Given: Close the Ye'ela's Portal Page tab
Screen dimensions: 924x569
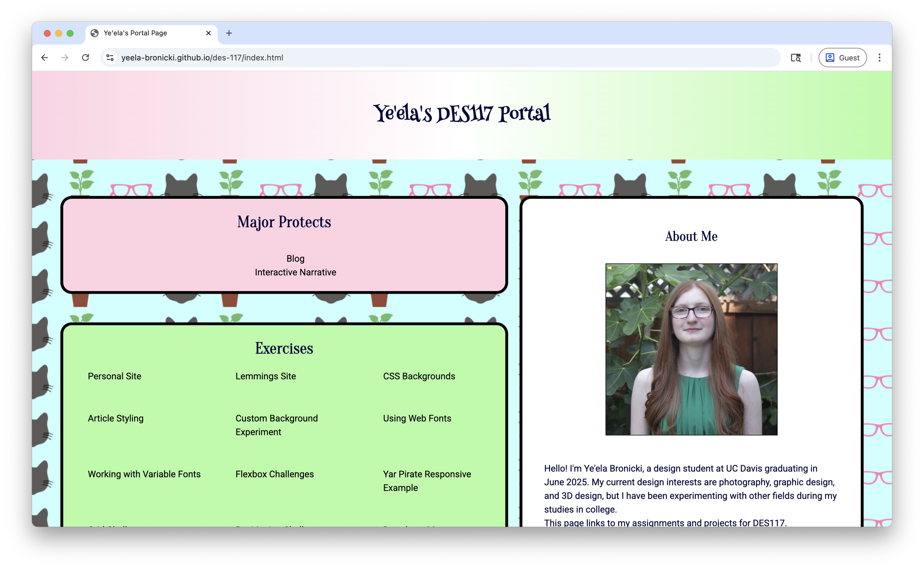Looking at the screenshot, I should tap(208, 33).
